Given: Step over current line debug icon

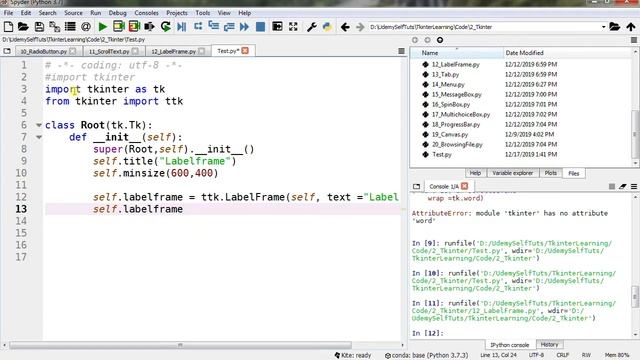Looking at the screenshot, I should point(198,27).
